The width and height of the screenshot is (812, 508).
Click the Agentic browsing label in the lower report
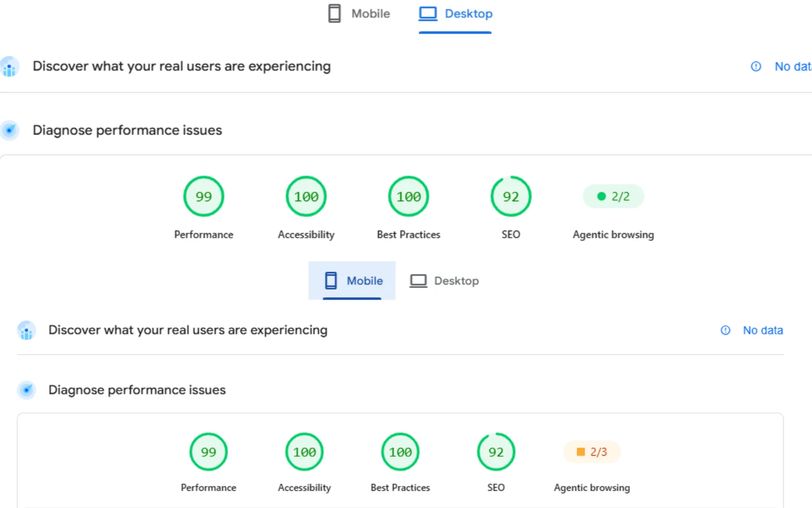coord(592,488)
